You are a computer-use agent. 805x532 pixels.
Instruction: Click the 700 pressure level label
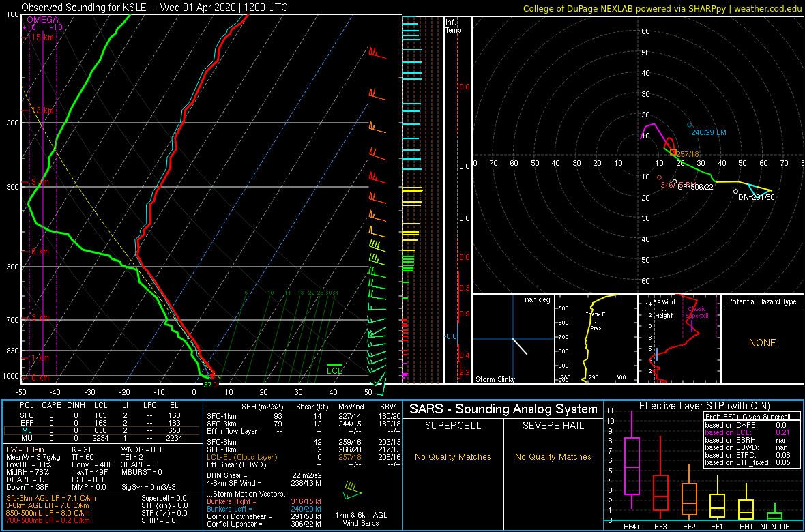(12, 320)
